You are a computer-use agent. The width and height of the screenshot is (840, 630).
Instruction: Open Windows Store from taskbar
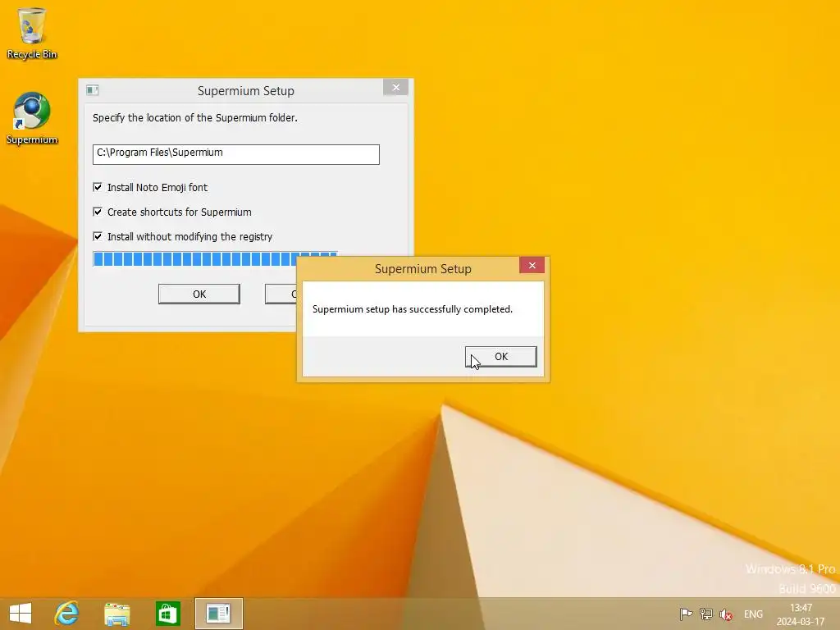point(167,614)
